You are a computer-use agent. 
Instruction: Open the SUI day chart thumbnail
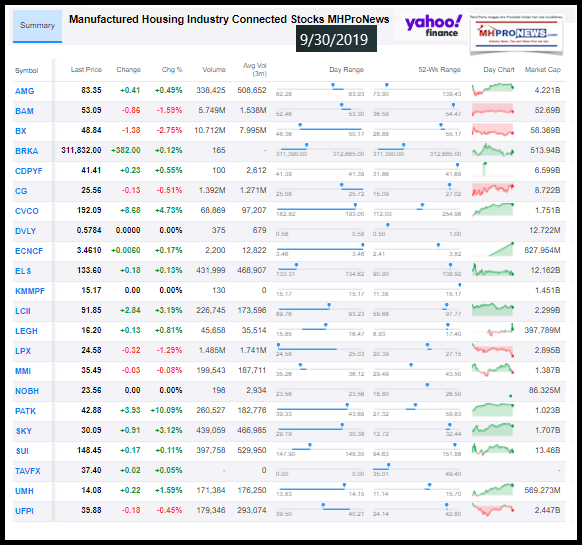(493, 450)
